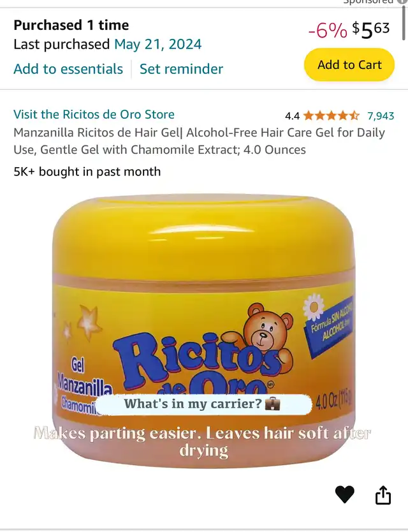Tap the Ricitos de Oro jar image
408x532 pixels.
tap(204, 331)
